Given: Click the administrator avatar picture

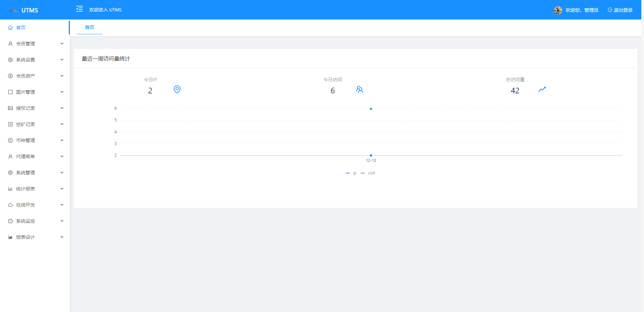Looking at the screenshot, I should 558,10.
